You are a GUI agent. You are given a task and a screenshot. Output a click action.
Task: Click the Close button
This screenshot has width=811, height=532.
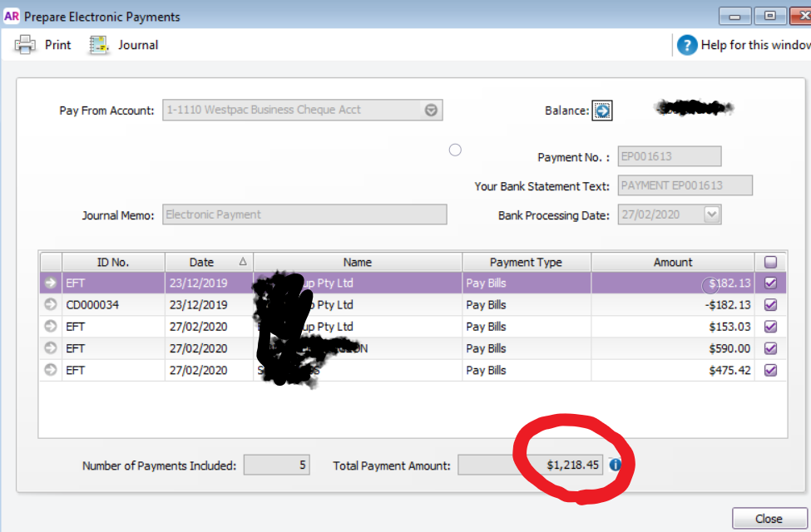[x=769, y=519]
